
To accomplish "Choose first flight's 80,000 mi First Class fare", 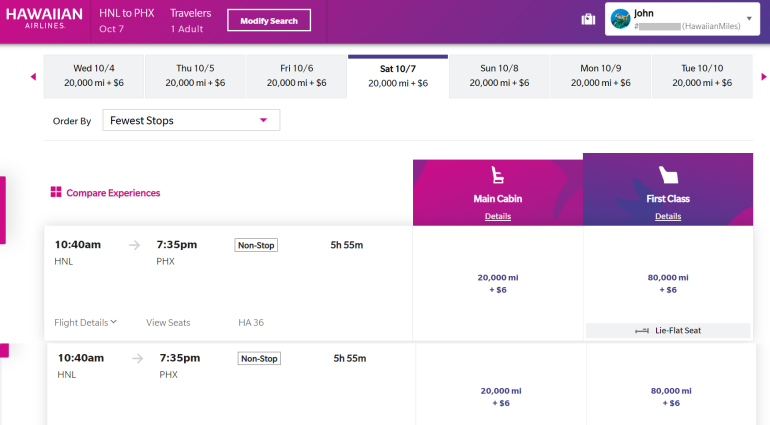I will tap(668, 283).
